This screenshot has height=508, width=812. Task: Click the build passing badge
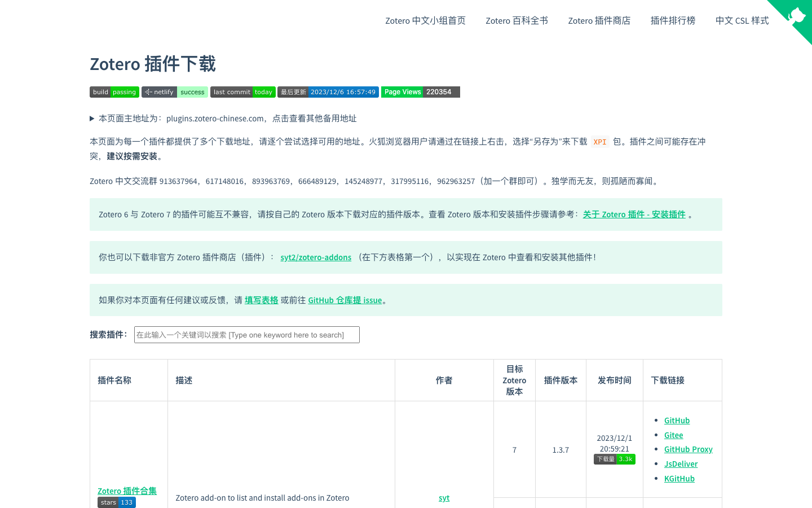point(114,92)
